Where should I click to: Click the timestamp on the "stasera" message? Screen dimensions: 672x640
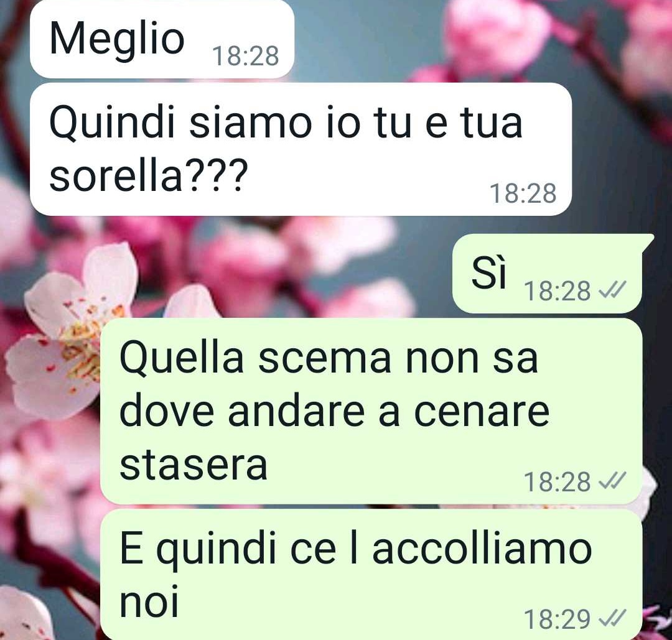point(557,482)
